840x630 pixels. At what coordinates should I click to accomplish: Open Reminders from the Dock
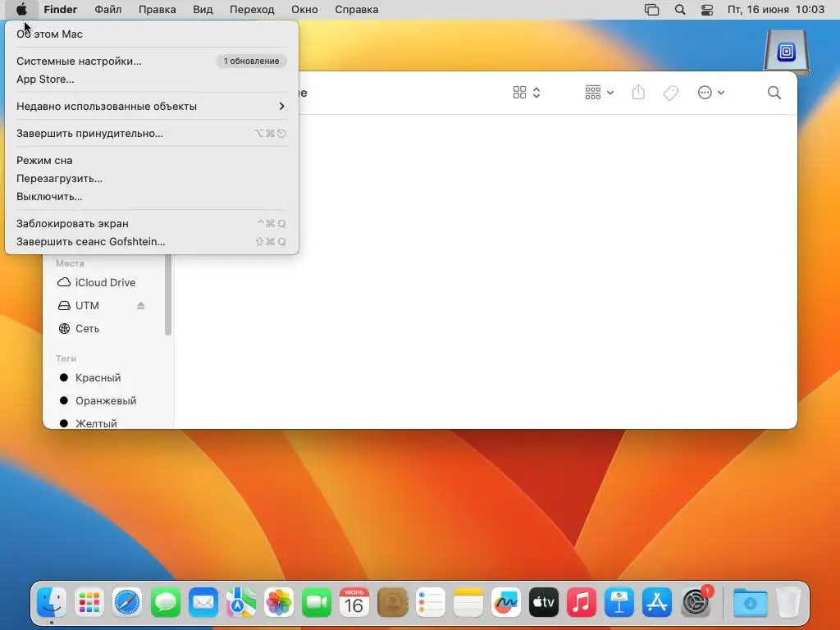click(430, 603)
